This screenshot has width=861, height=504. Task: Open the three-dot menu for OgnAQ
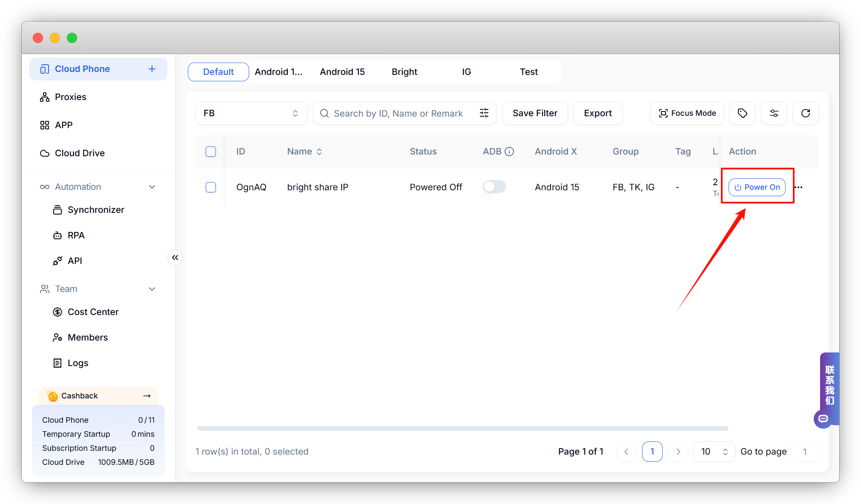coord(799,187)
